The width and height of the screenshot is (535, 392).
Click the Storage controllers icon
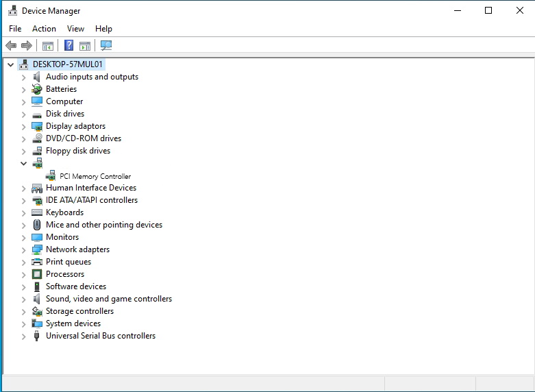click(x=37, y=311)
